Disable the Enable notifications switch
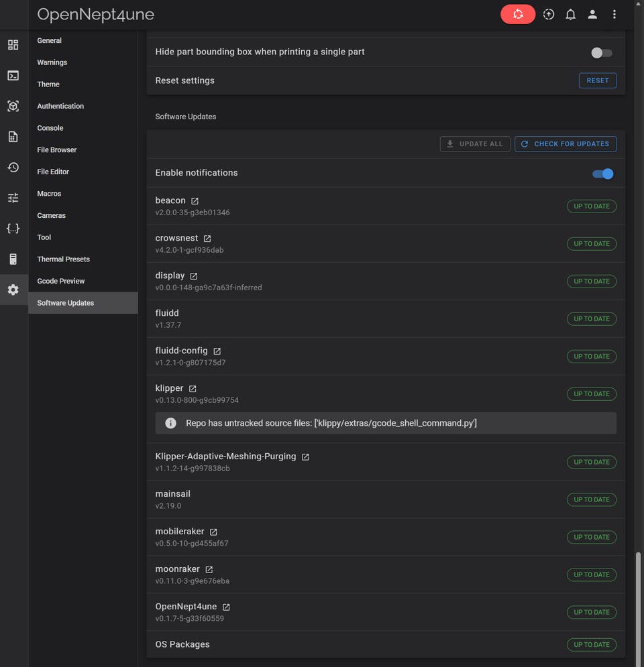The width and height of the screenshot is (644, 667). pyautogui.click(x=602, y=174)
